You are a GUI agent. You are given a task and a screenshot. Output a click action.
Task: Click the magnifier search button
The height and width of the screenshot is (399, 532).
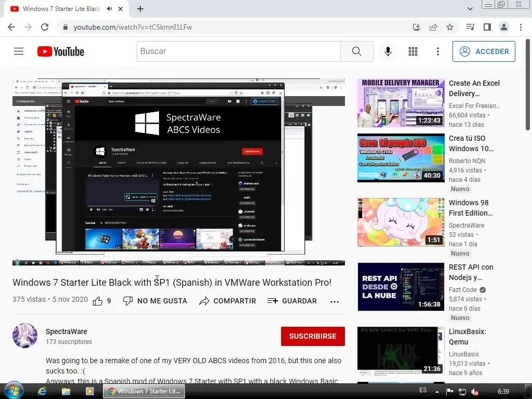click(356, 51)
